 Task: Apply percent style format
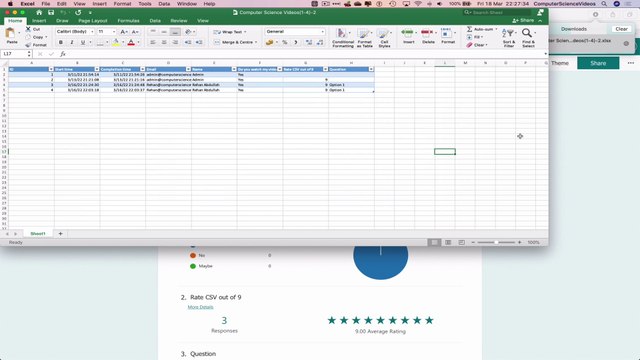click(284, 42)
